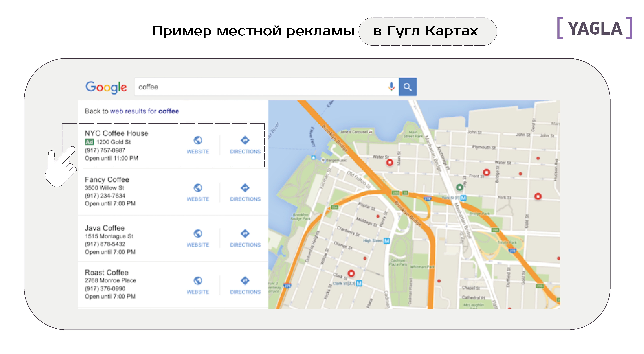Click the Ad badge on NYC Coffee House
The height and width of the screenshot is (354, 644).
89,142
